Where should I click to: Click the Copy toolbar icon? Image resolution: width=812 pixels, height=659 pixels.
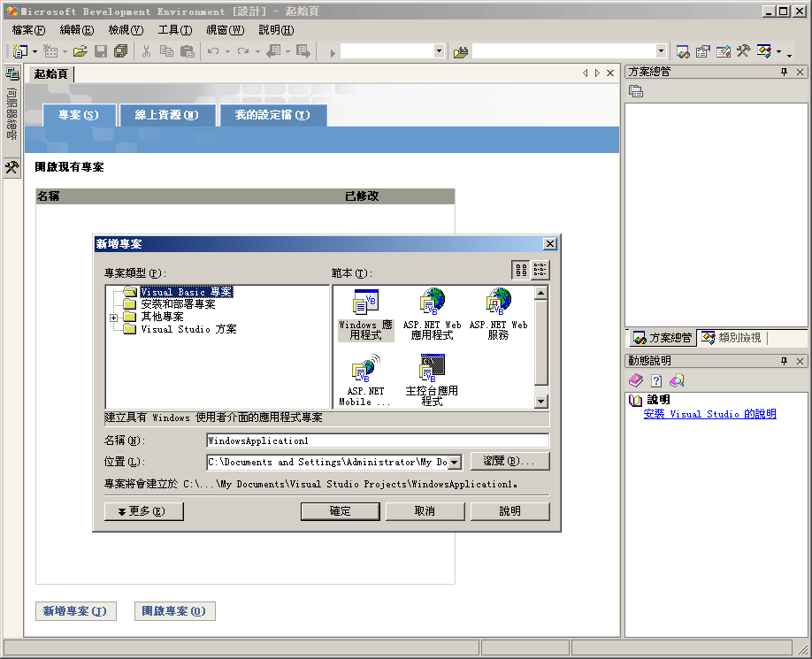(166, 51)
